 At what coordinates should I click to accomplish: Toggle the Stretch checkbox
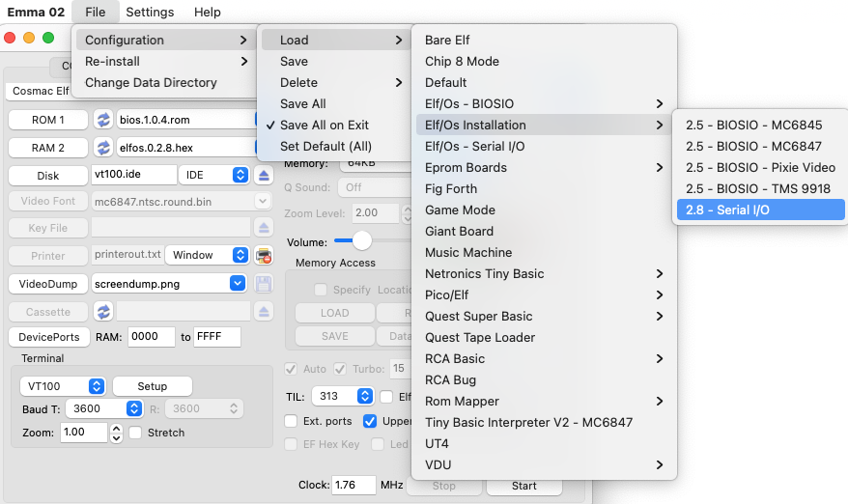[135, 433]
